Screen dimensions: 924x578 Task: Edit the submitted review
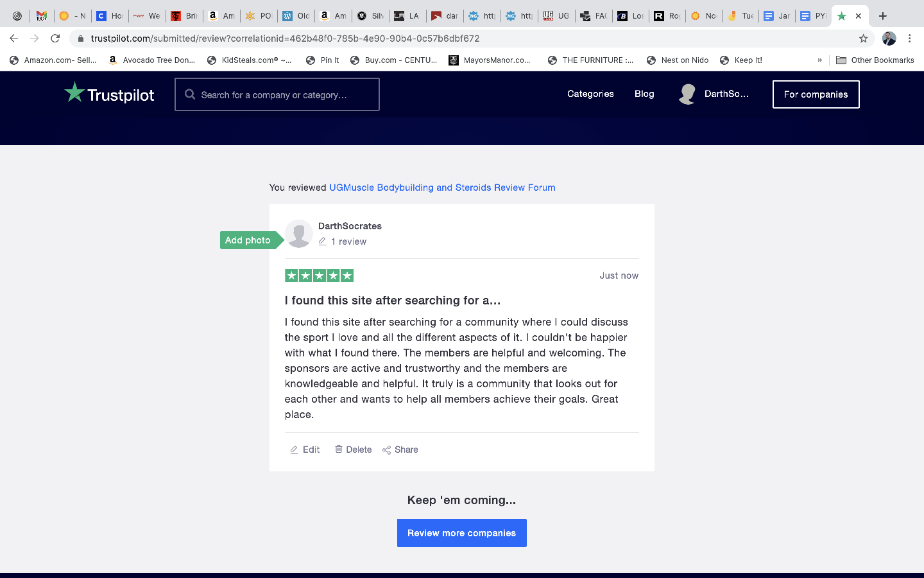[305, 450]
